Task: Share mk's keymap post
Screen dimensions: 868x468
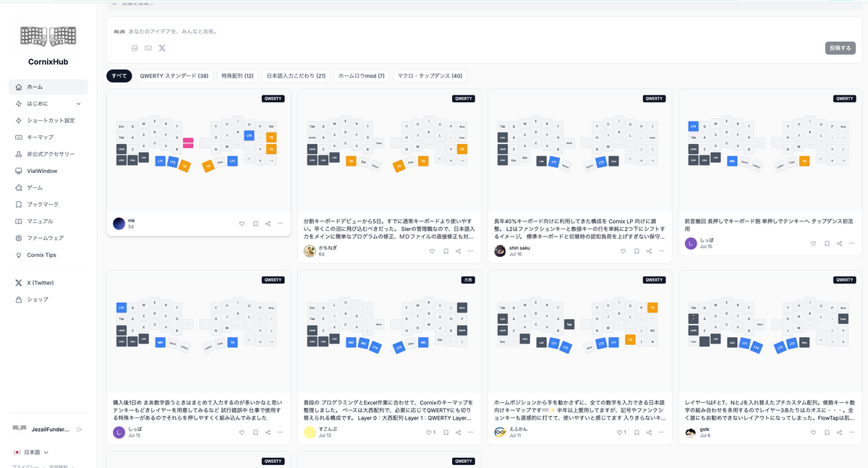Action: [x=268, y=224]
